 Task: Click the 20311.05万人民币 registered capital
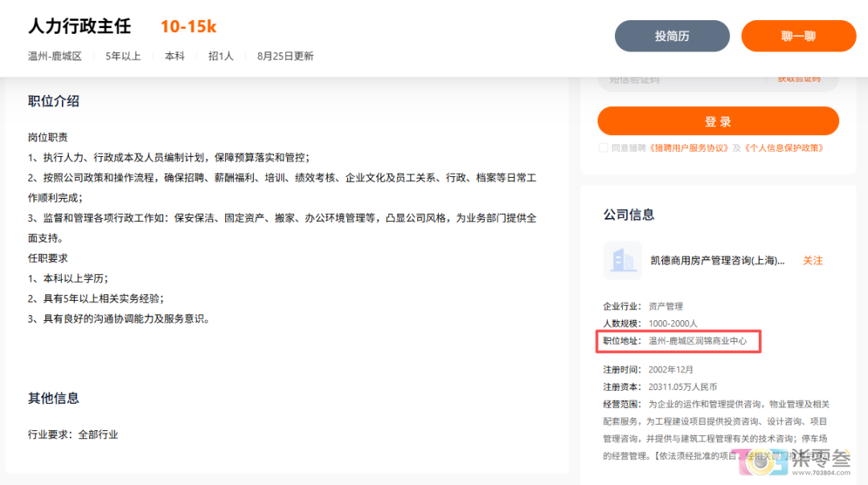pyautogui.click(x=682, y=387)
